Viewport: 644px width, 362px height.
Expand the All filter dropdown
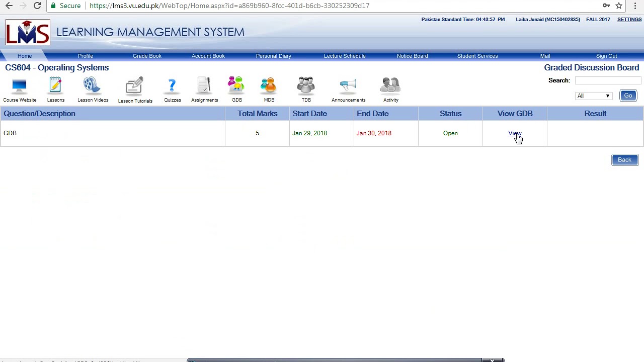(593, 96)
